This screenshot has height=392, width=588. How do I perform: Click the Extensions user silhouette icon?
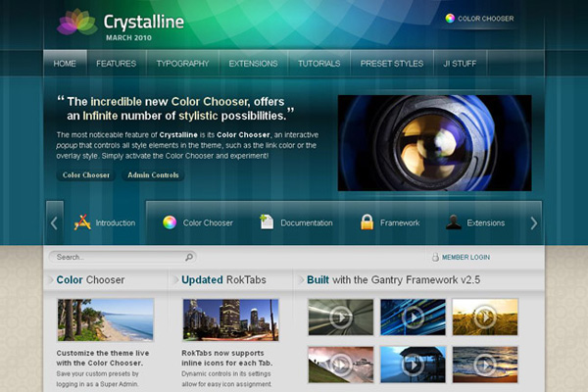tap(454, 221)
